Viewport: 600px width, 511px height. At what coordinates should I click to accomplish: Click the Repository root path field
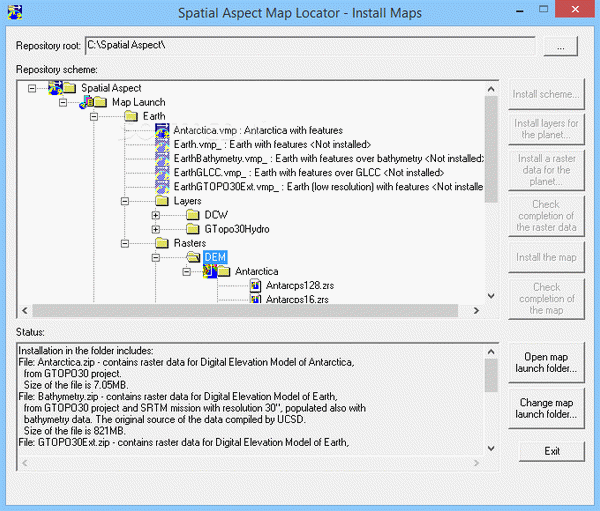point(310,46)
